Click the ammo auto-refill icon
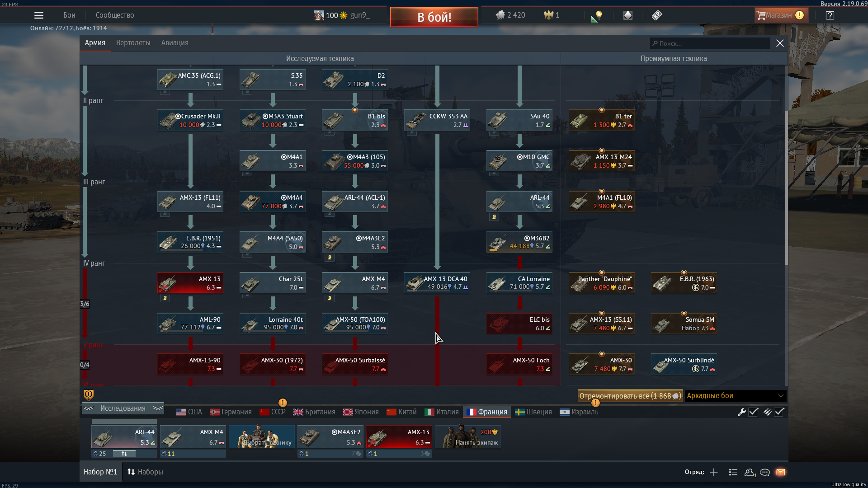Image resolution: width=868 pixels, height=488 pixels. tap(767, 412)
